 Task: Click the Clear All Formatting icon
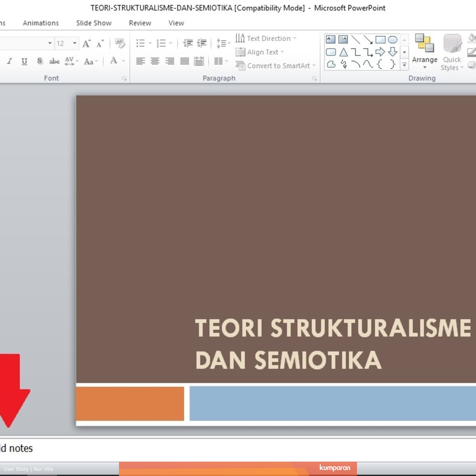[x=120, y=43]
